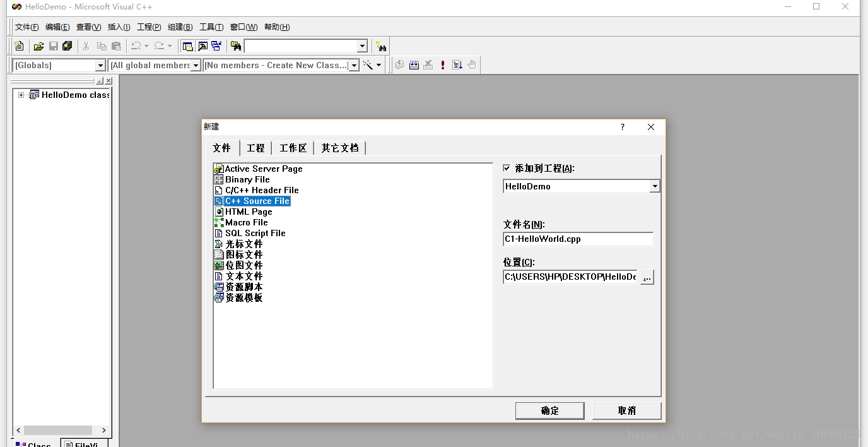This screenshot has width=868, height=447.
Task: Open the (Globals) class dropdown
Action: click(100, 66)
